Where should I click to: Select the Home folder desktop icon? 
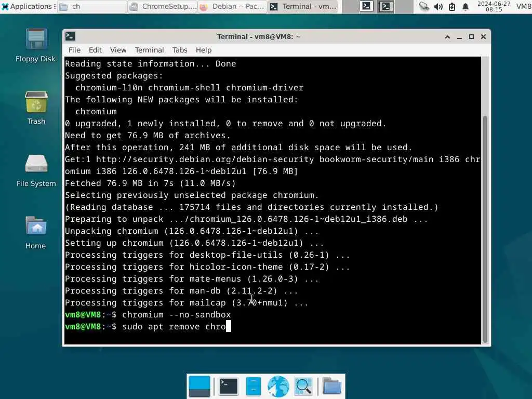tap(36, 233)
